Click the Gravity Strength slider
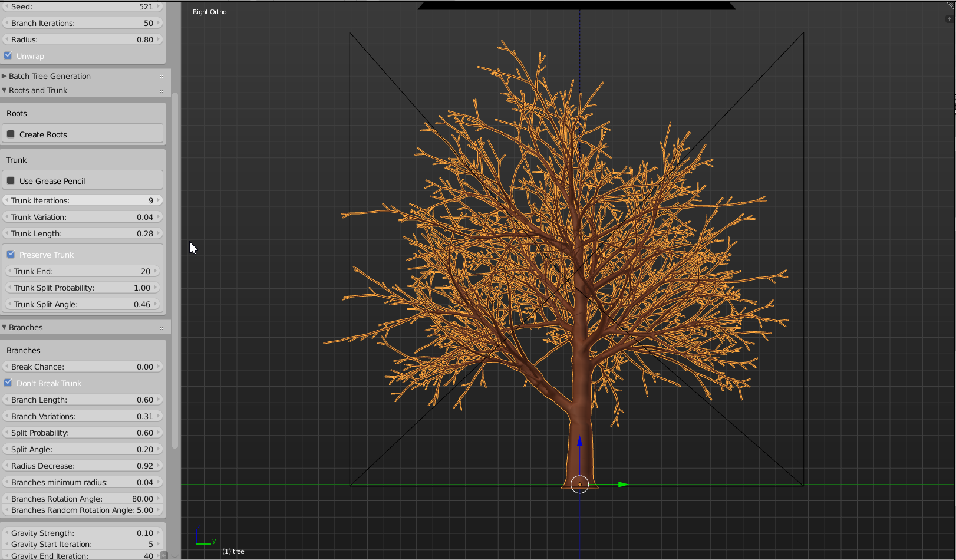Viewport: 956px width, 560px height. 83,533
